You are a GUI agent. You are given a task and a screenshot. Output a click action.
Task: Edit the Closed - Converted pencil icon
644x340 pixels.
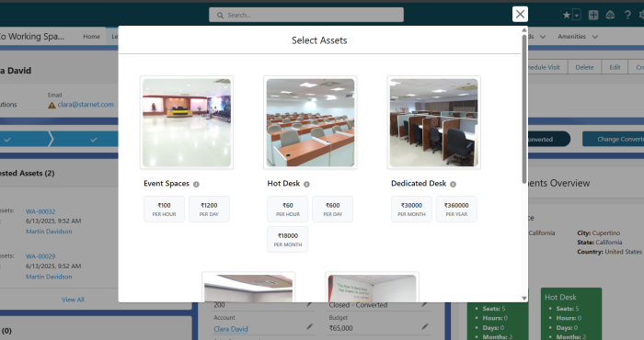pos(425,304)
